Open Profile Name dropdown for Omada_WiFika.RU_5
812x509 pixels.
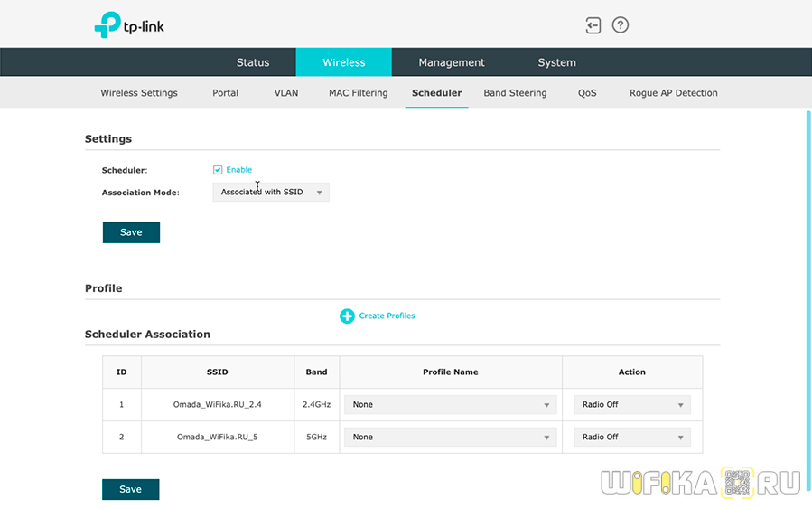click(451, 438)
